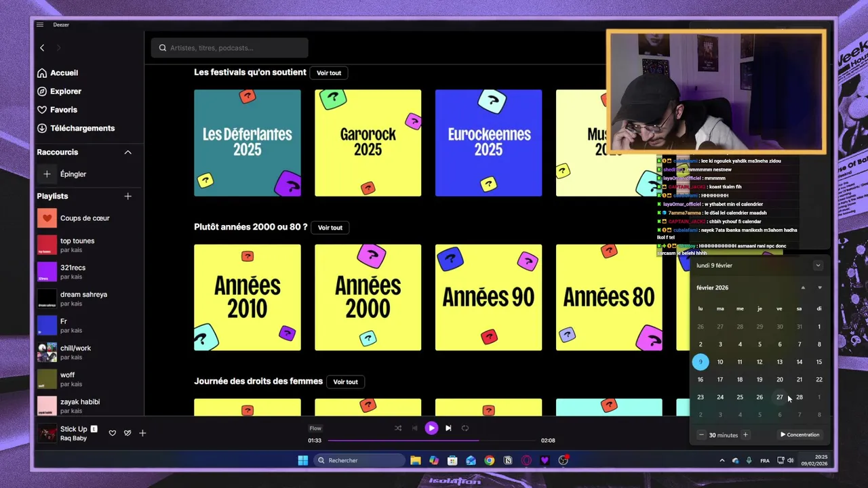Select day 27 in the calendar
The width and height of the screenshot is (868, 488).
780,397
